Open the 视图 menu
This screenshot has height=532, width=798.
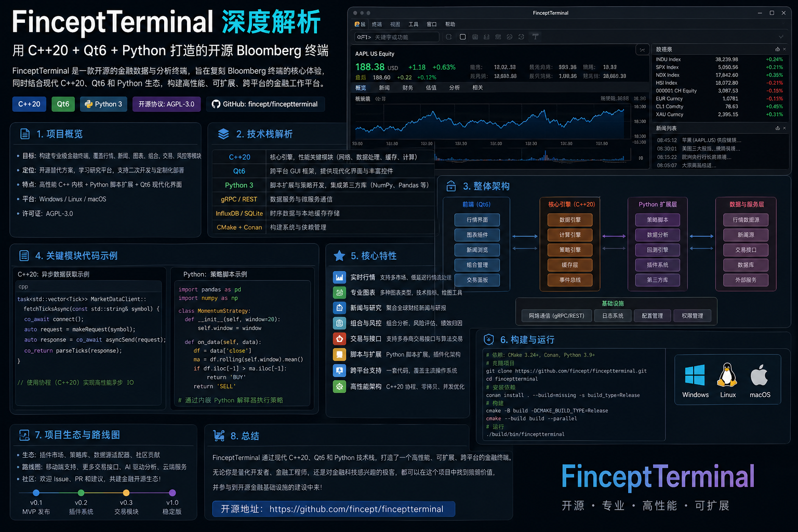[395, 24]
